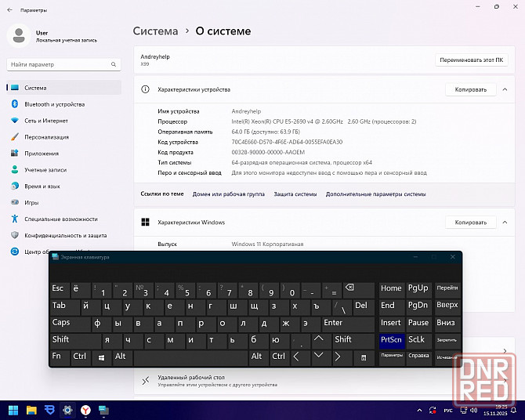Go back using the Settings back arrow
The height and width of the screenshot is (420, 525).
point(9,10)
